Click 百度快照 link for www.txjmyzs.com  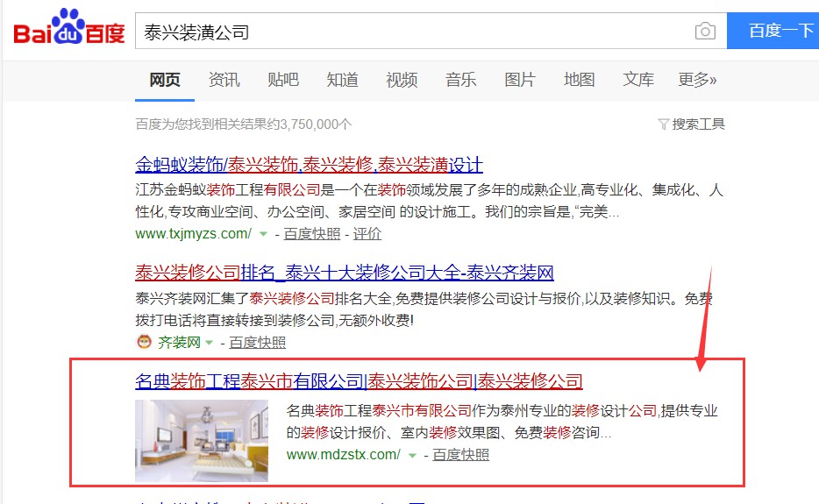click(312, 234)
